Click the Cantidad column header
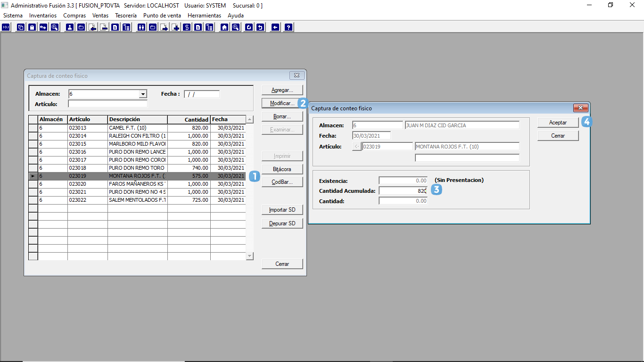Viewport: 644px width, 362px height. tap(189, 119)
